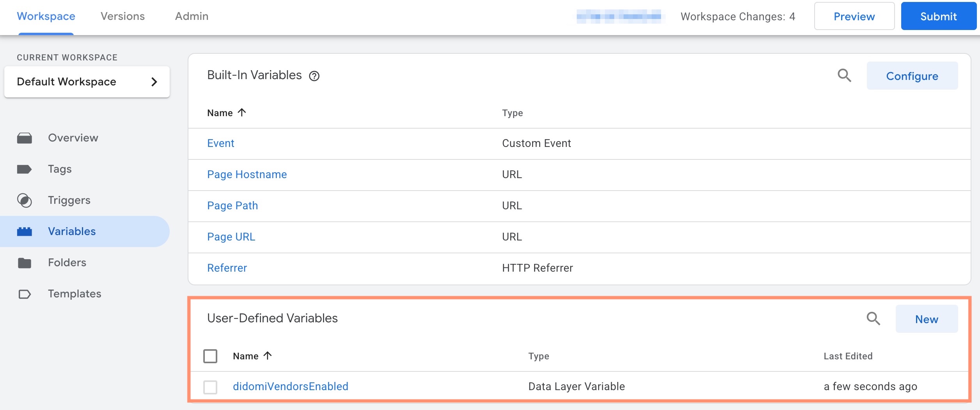This screenshot has height=410, width=980.
Task: Open Configure for built-in variables
Action: coord(912,76)
